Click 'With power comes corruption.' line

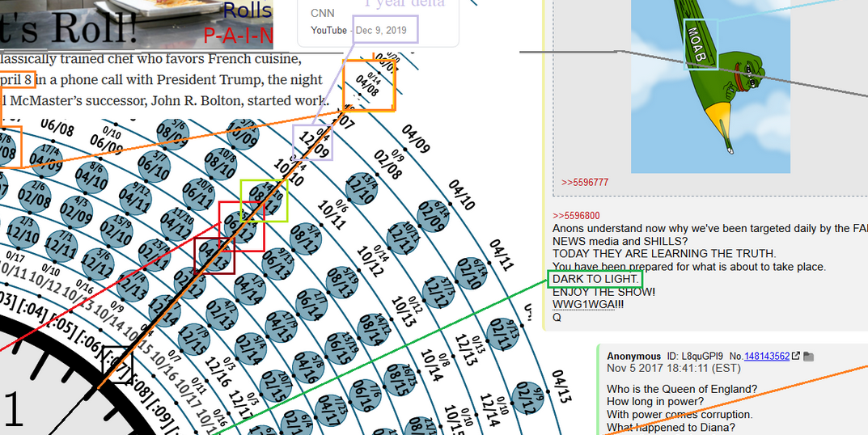click(x=680, y=415)
